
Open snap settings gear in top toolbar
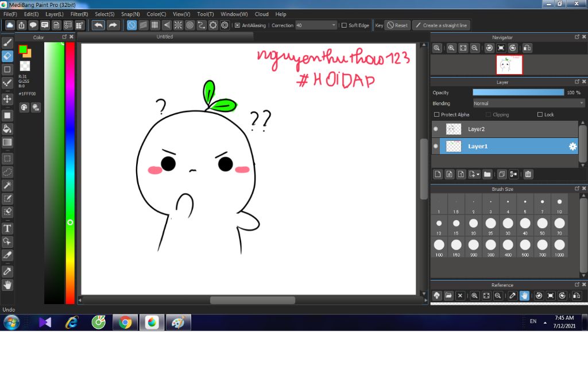click(225, 25)
